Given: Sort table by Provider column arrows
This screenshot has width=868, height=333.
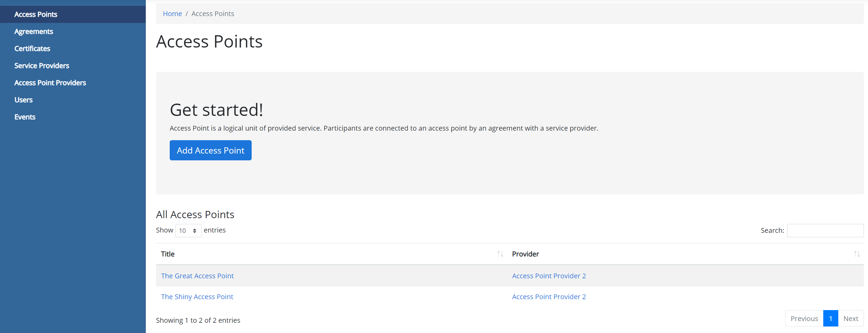Looking at the screenshot, I should pyautogui.click(x=856, y=254).
